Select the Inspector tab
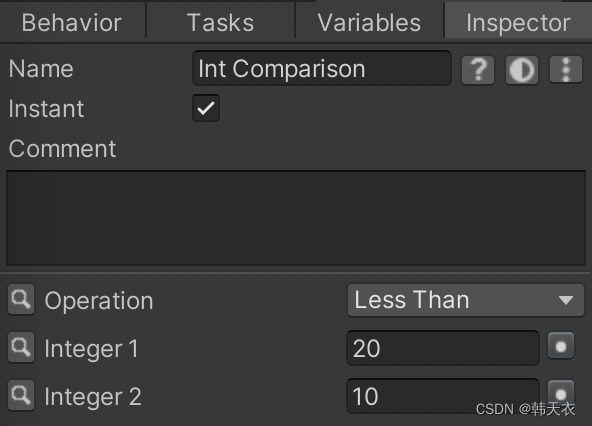Viewport: 592px width, 426px height. pos(518,23)
